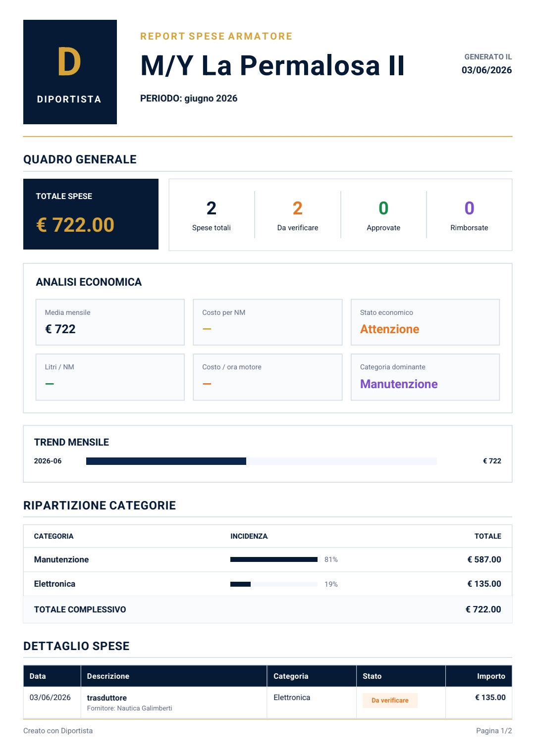Click the 2026-06 trend progress bar
The width and height of the screenshot is (535, 756).
tap(262, 461)
